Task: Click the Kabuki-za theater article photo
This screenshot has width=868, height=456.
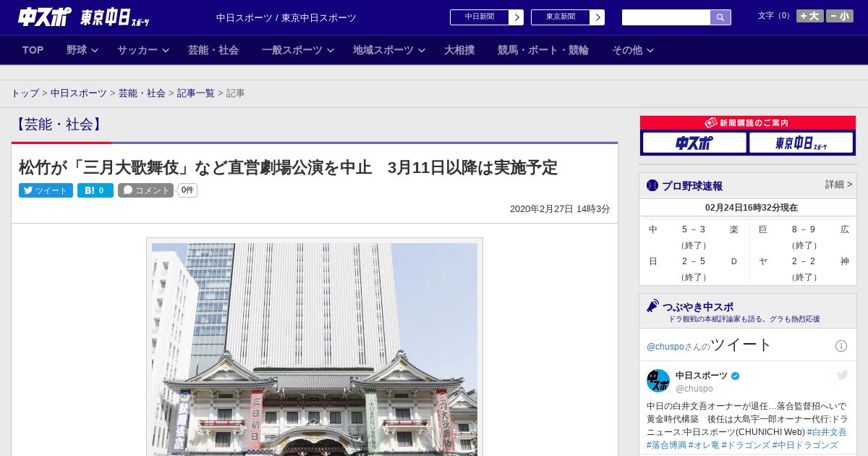Action: (315, 349)
